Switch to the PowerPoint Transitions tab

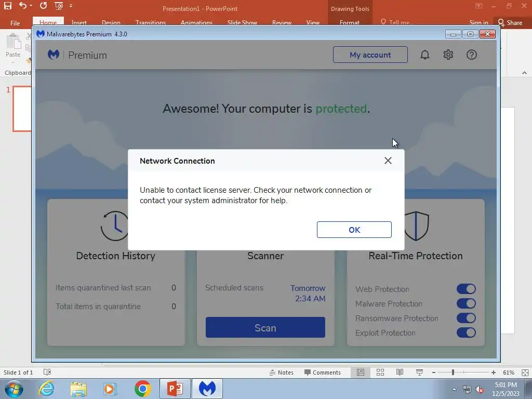coord(151,22)
